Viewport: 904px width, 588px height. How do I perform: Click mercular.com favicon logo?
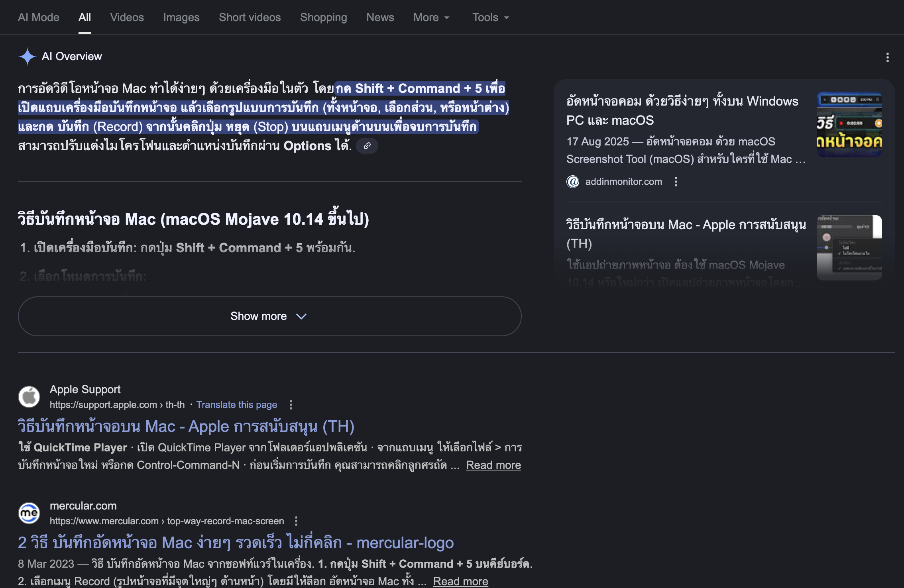(29, 513)
